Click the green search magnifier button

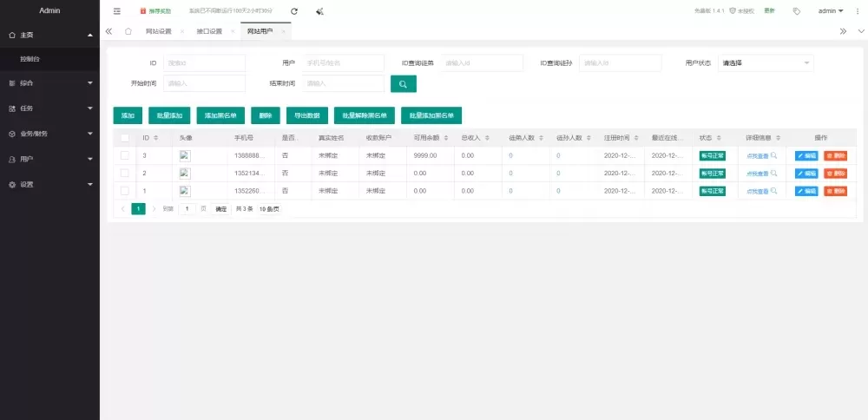403,84
